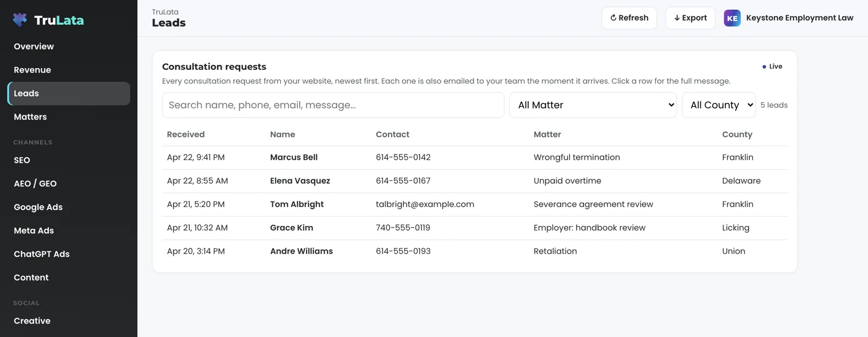The width and height of the screenshot is (868, 337).
Task: Open the All County filter dropdown
Action: coord(719,105)
